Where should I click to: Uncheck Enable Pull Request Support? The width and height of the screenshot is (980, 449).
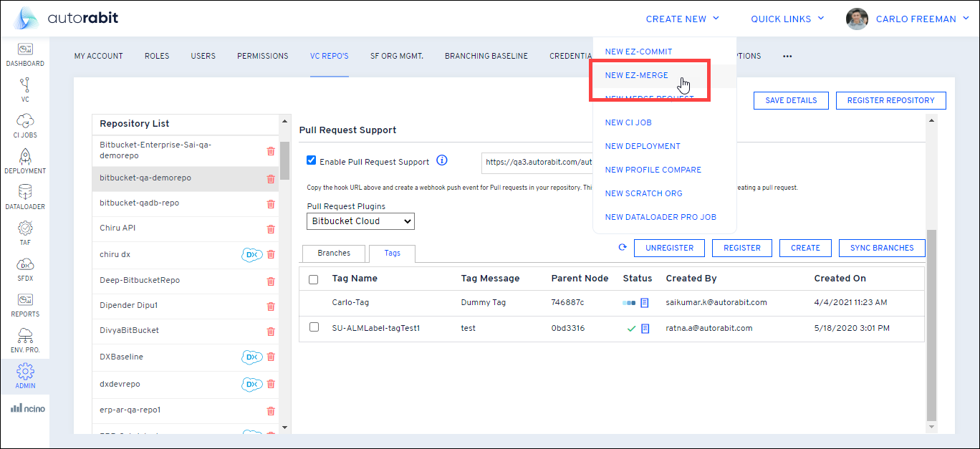311,161
